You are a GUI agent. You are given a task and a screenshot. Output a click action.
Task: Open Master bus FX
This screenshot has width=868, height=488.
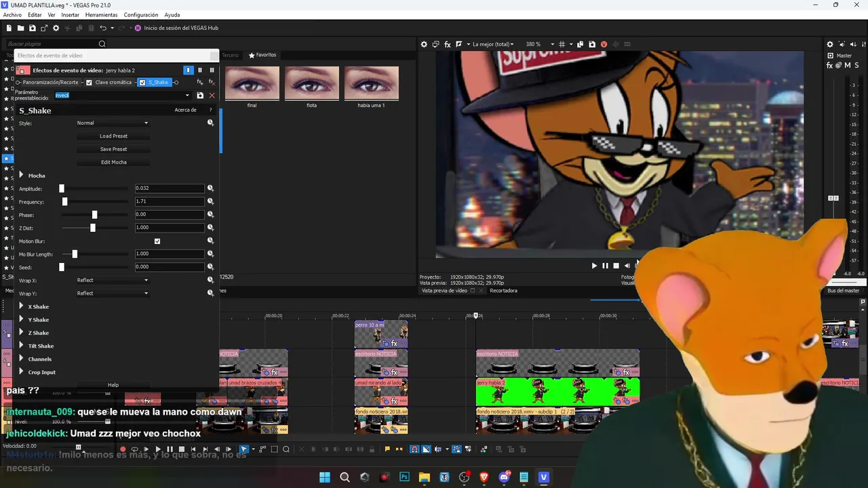830,66
